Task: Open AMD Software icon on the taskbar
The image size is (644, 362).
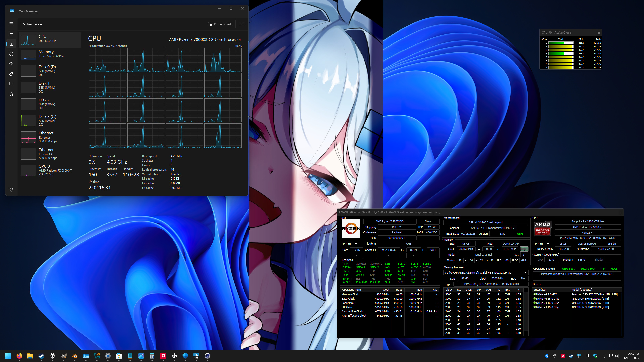Action: tap(163, 356)
